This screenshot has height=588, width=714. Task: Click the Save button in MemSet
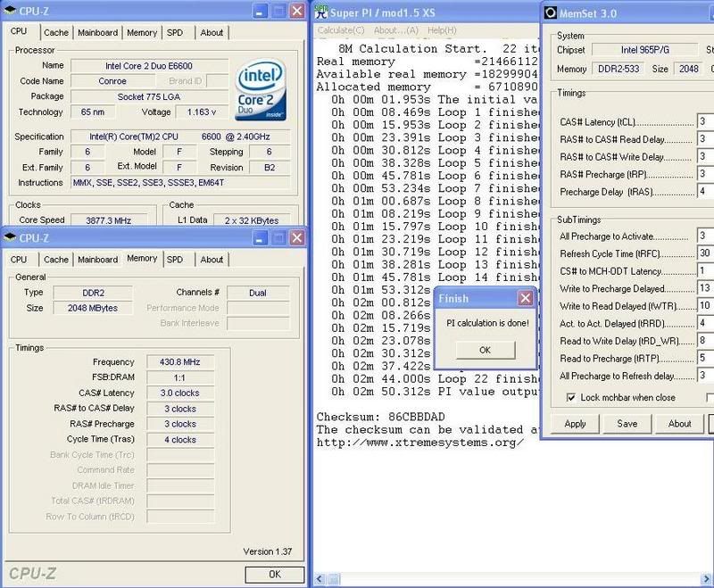tap(627, 424)
